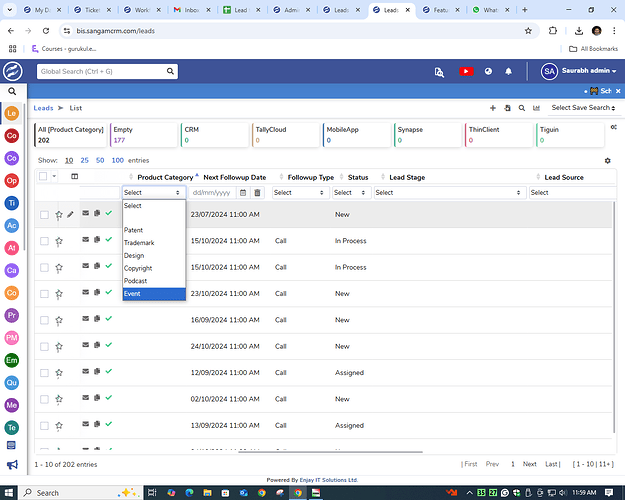Image resolution: width=625 pixels, height=500 pixels.
Task: Open the Qu module sidebar icon
Action: pyautogui.click(x=12, y=382)
